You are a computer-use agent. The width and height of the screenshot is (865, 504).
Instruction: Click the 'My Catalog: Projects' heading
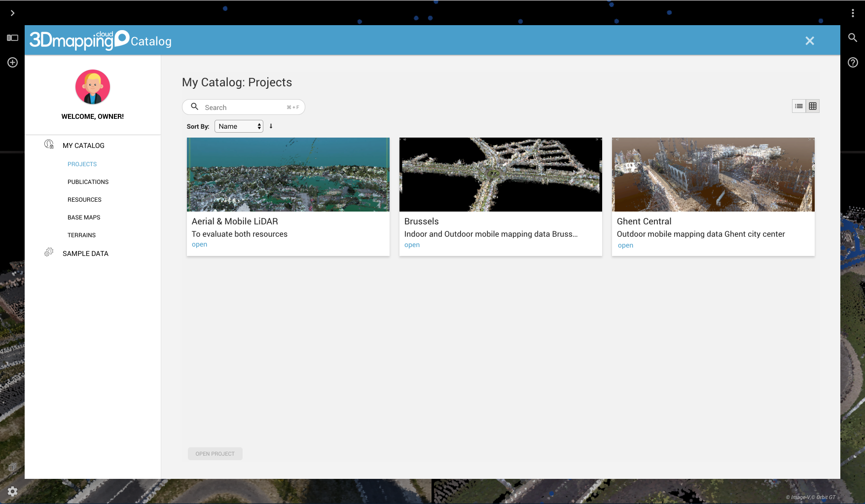237,82
